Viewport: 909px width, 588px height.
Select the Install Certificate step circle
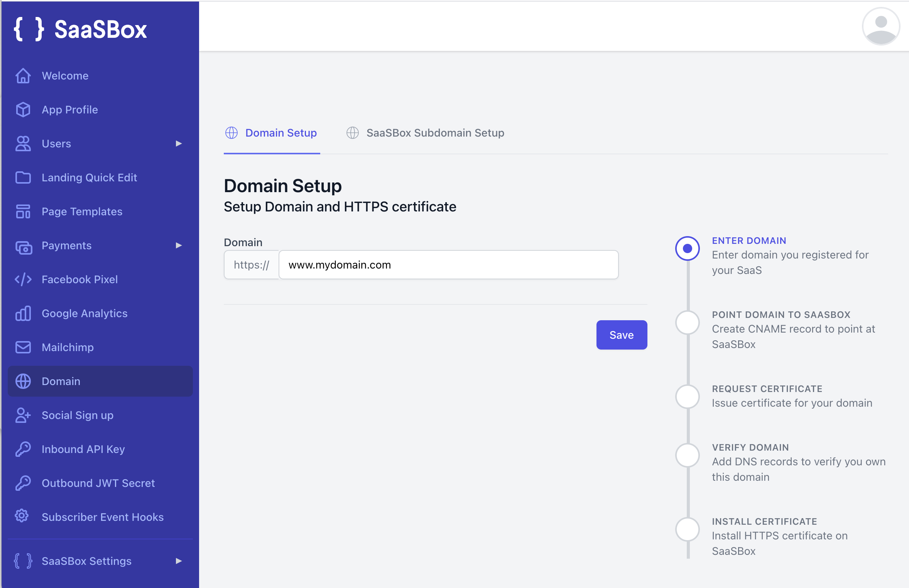(688, 529)
